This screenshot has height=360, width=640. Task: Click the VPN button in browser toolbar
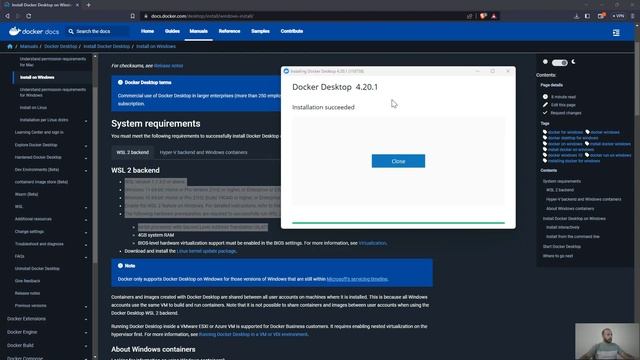pyautogui.click(x=618, y=16)
